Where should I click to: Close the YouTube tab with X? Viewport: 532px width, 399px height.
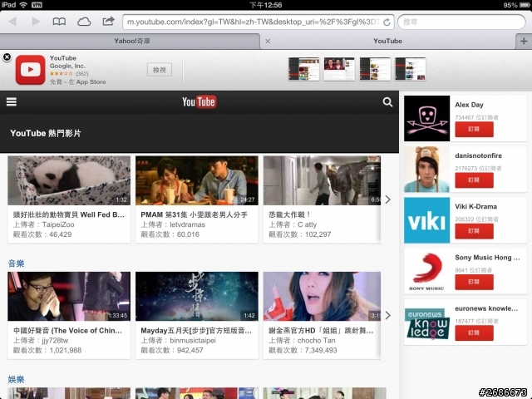268,41
